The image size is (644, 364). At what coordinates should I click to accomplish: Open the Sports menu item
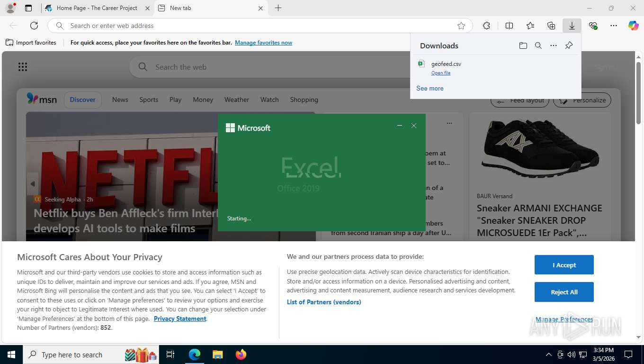149,100
